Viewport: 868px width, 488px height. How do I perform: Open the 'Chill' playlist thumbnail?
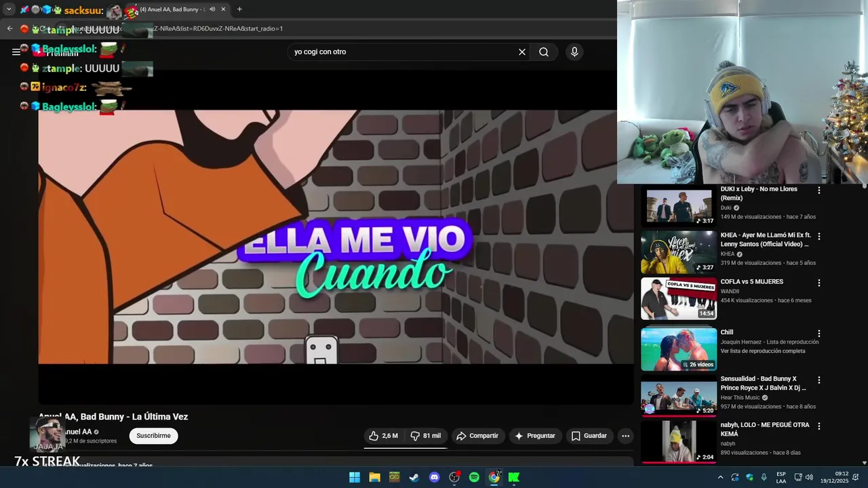[x=679, y=349]
